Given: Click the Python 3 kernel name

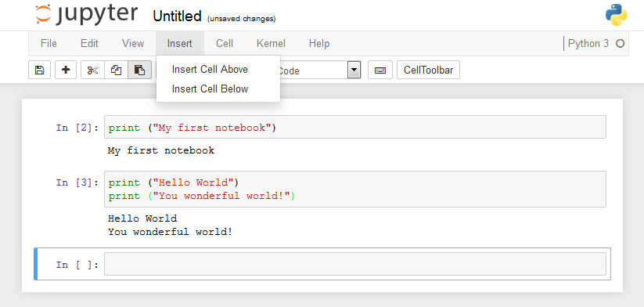Looking at the screenshot, I should tap(588, 44).
